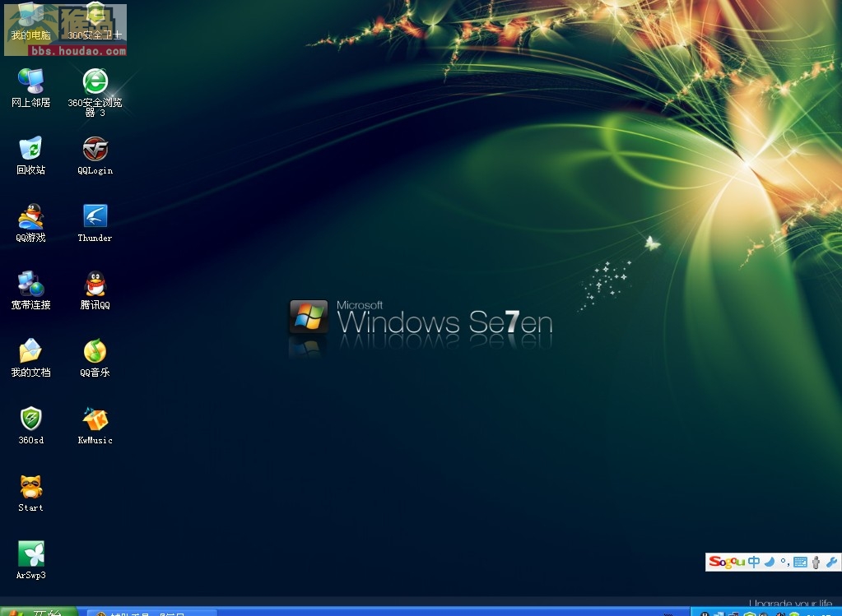Select the 我的文档 folder icon
842x616 pixels.
click(30, 358)
